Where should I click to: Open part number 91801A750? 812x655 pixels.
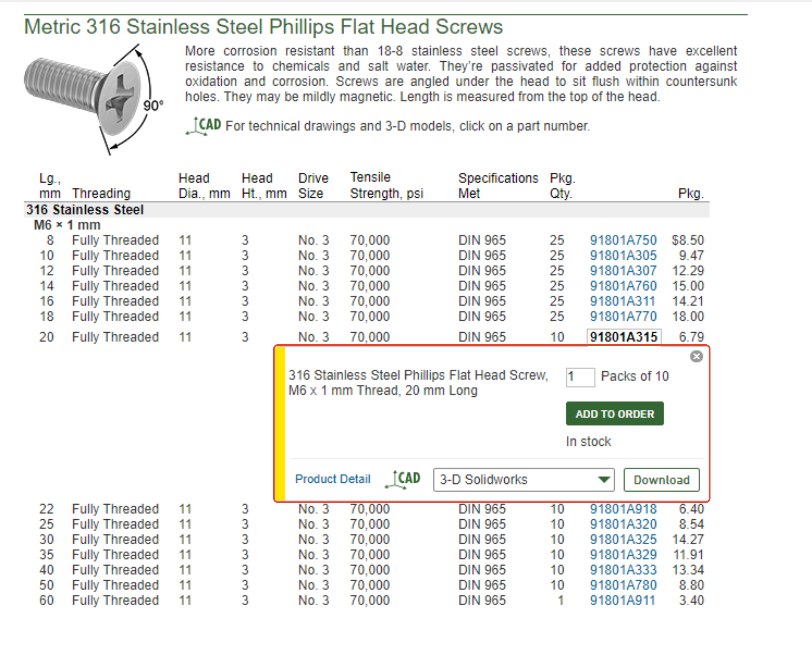(x=623, y=240)
